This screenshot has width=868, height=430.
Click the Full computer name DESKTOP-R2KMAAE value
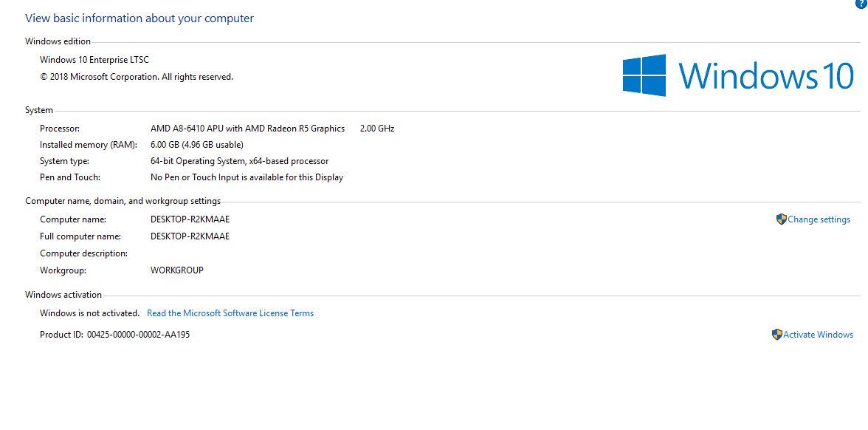(190, 236)
